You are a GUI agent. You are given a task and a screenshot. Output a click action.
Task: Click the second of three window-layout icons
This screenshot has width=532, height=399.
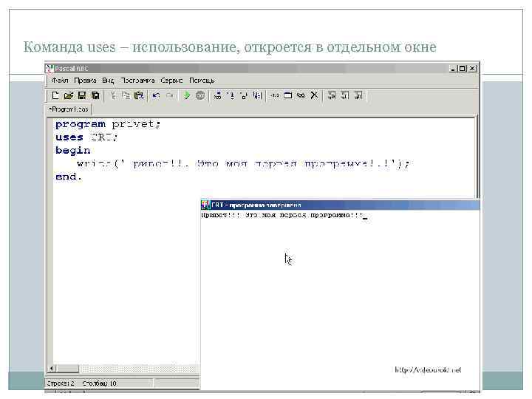(345, 95)
